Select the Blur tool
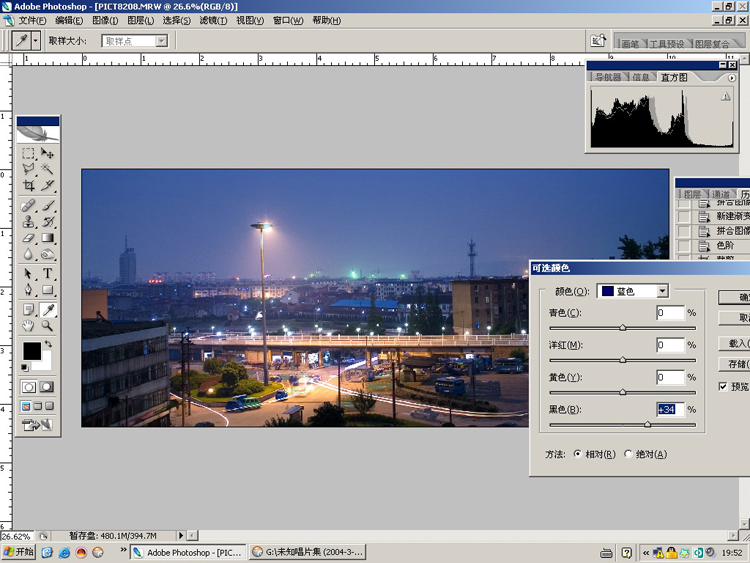750x563 pixels. pos(28,254)
